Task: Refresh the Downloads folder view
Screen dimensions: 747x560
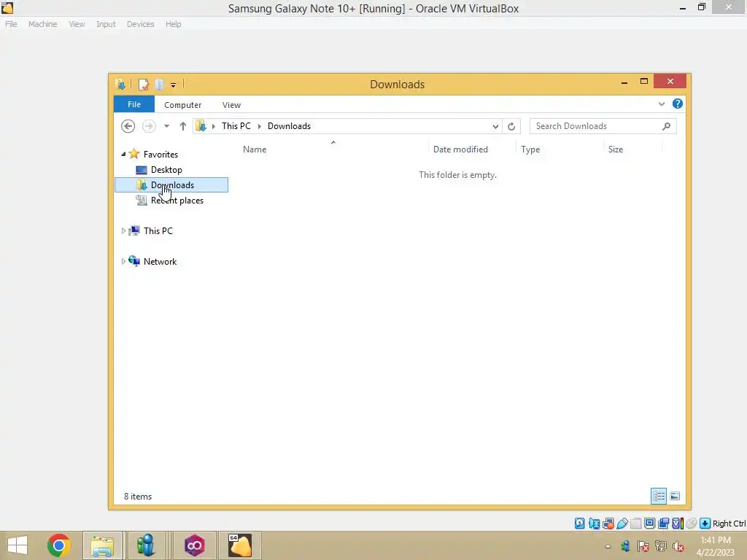Action: (511, 126)
